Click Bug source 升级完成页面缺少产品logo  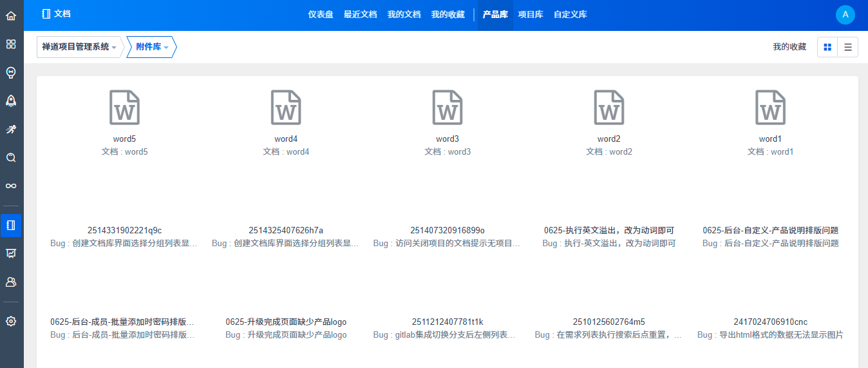coord(286,334)
